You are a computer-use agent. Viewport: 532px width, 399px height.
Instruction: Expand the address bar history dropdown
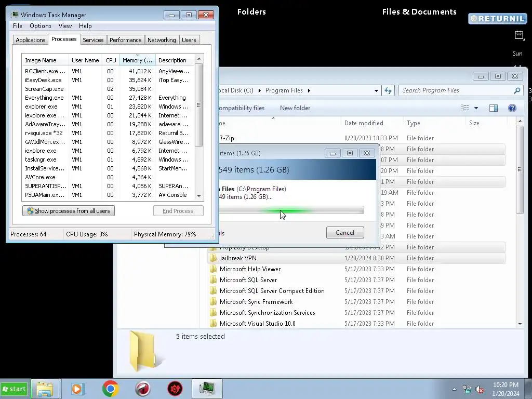(376, 90)
